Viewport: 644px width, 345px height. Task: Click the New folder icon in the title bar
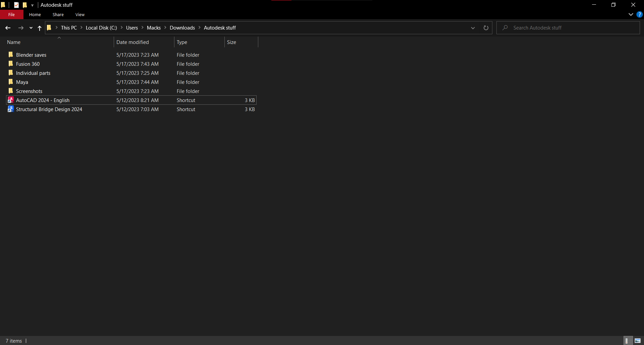[x=24, y=5]
